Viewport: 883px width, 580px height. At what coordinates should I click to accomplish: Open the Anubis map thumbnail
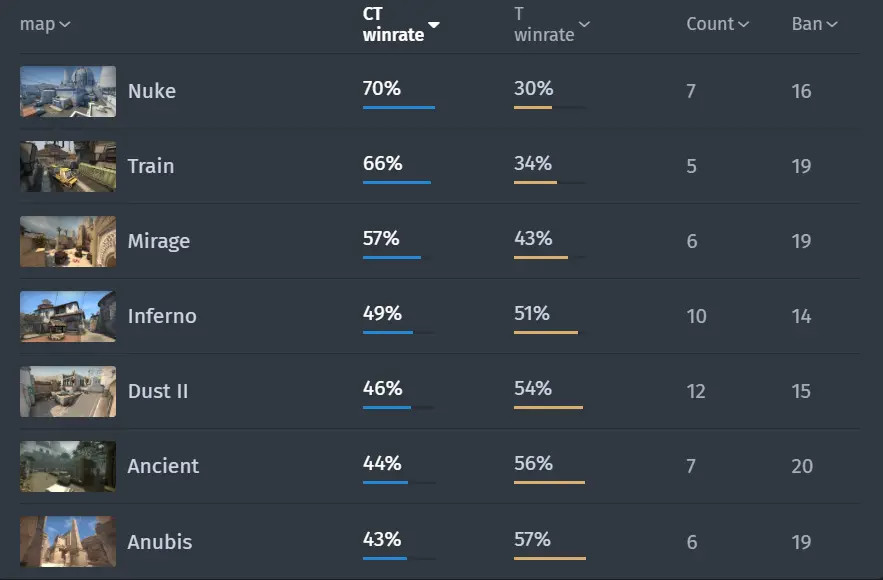(x=68, y=542)
